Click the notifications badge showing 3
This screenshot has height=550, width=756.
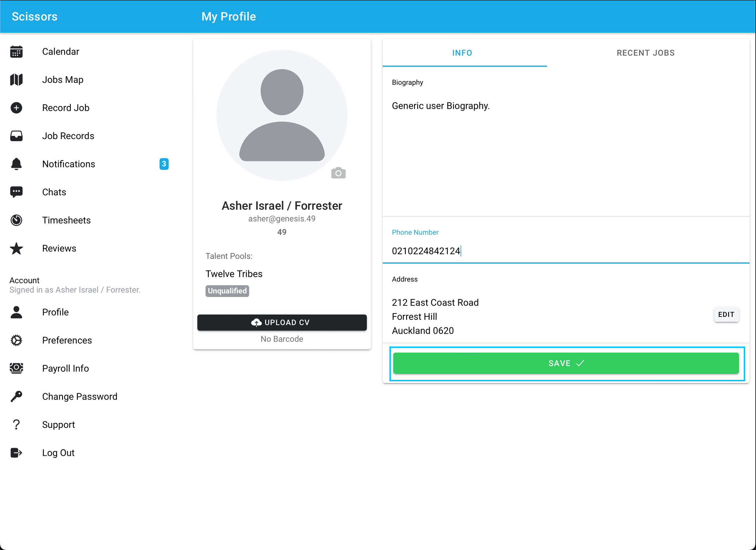click(164, 164)
